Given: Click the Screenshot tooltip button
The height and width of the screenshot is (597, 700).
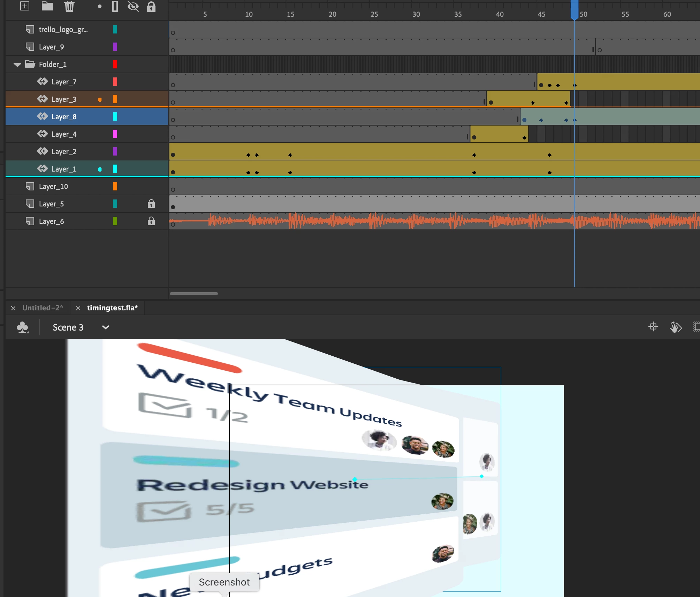Looking at the screenshot, I should coord(224,582).
